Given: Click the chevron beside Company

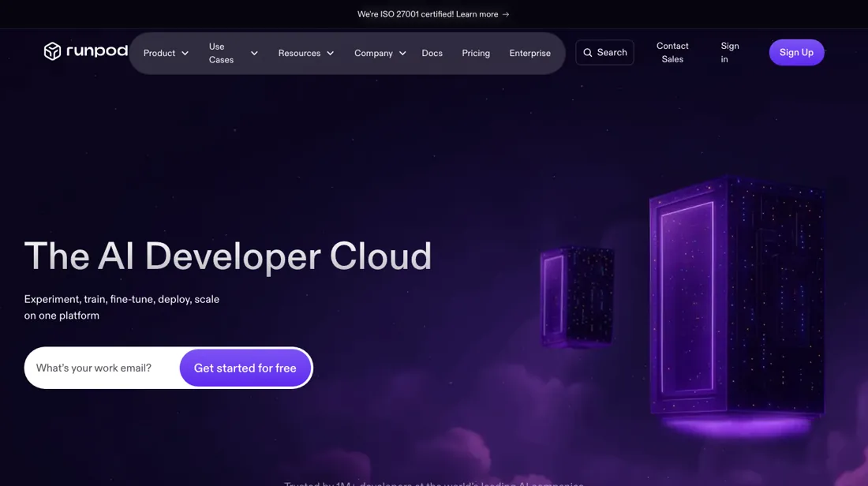Looking at the screenshot, I should pyautogui.click(x=402, y=54).
